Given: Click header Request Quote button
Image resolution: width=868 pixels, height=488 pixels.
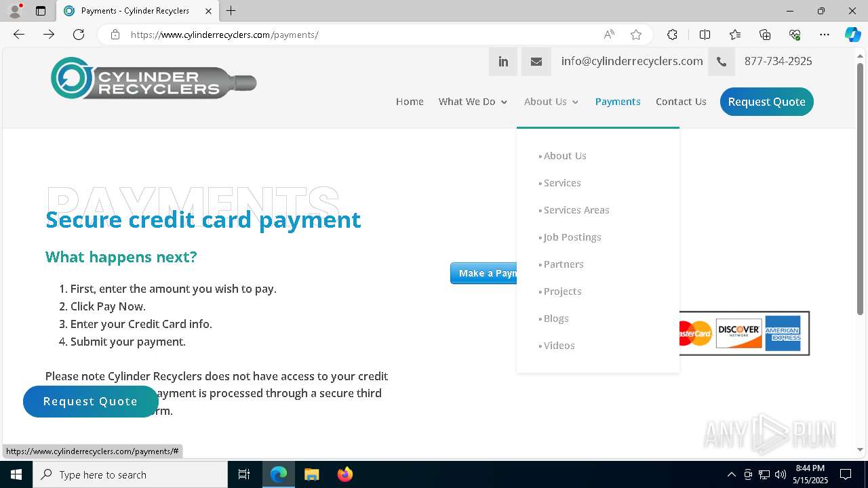Looking at the screenshot, I should tap(766, 102).
